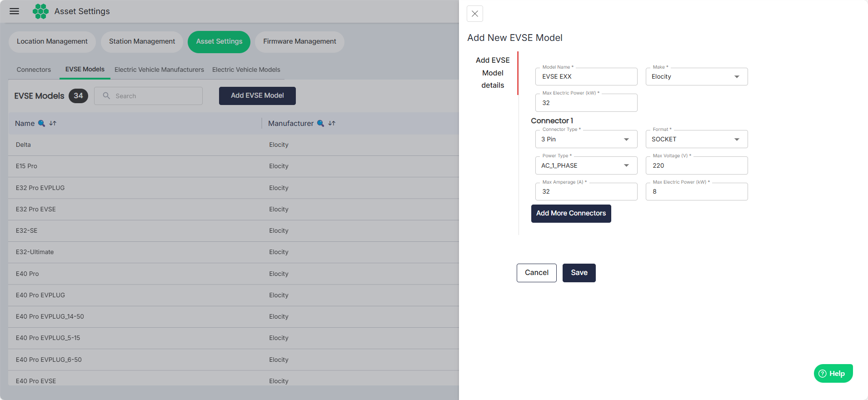The height and width of the screenshot is (400, 868).
Task: Click the model's Max Electric Power field showing 32
Action: pyautogui.click(x=586, y=103)
